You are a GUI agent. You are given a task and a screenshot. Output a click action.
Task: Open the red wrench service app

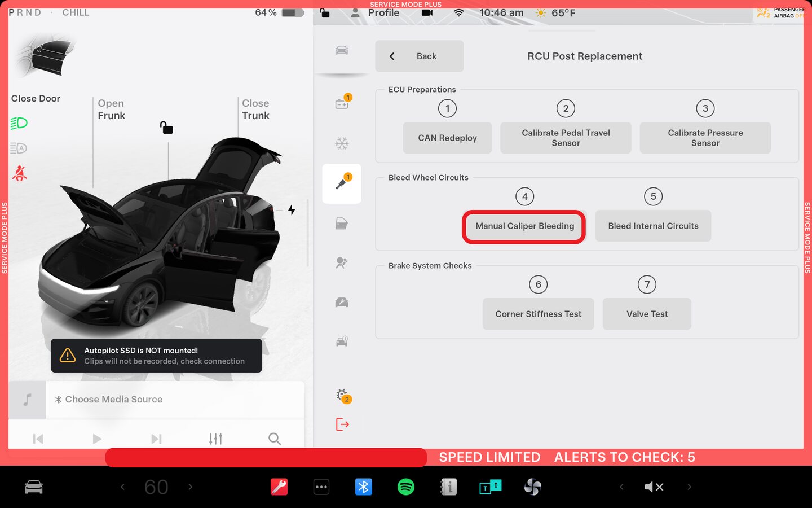(x=279, y=487)
